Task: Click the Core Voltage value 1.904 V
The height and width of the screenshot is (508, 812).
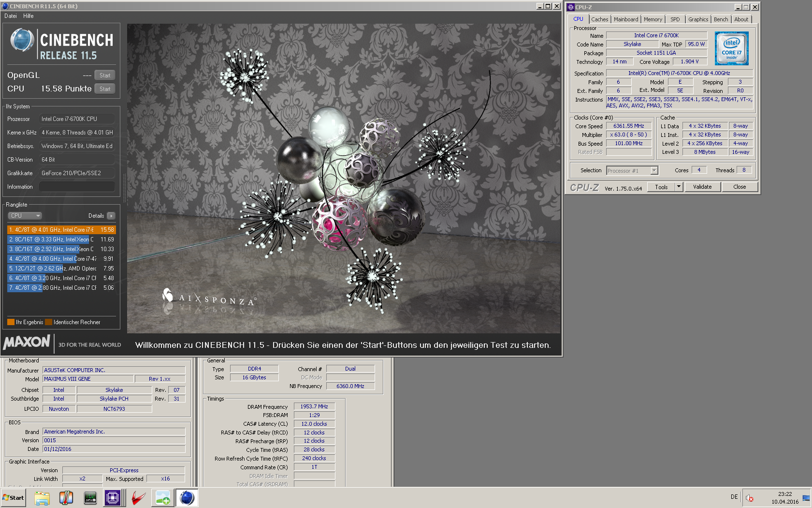Action: coord(690,61)
